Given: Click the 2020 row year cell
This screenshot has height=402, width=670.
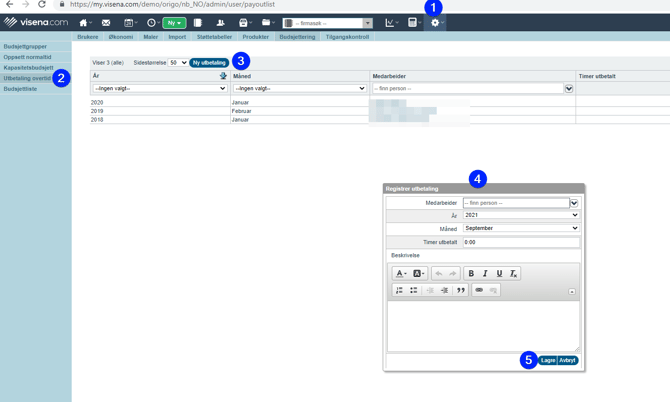Looking at the screenshot, I should click(x=97, y=103).
